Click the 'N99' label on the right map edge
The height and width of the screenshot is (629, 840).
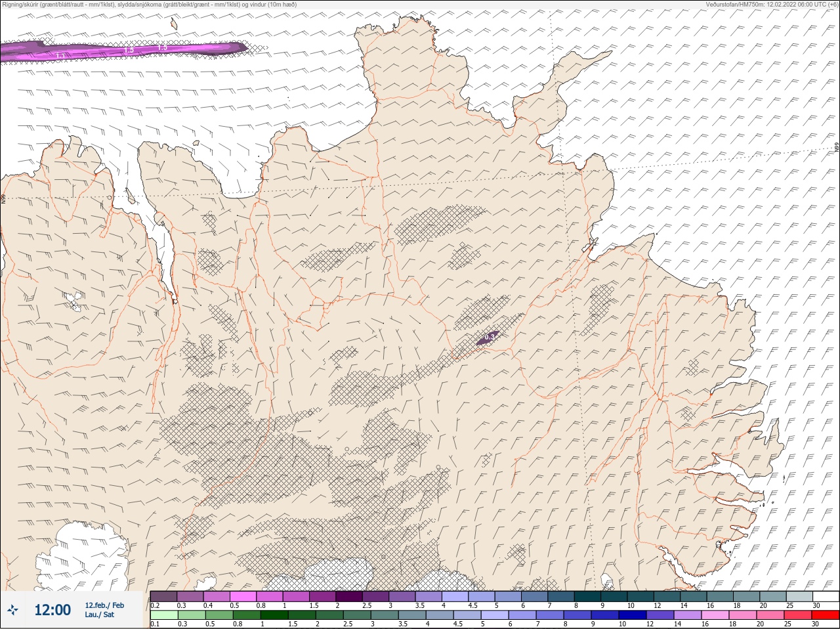(x=837, y=148)
